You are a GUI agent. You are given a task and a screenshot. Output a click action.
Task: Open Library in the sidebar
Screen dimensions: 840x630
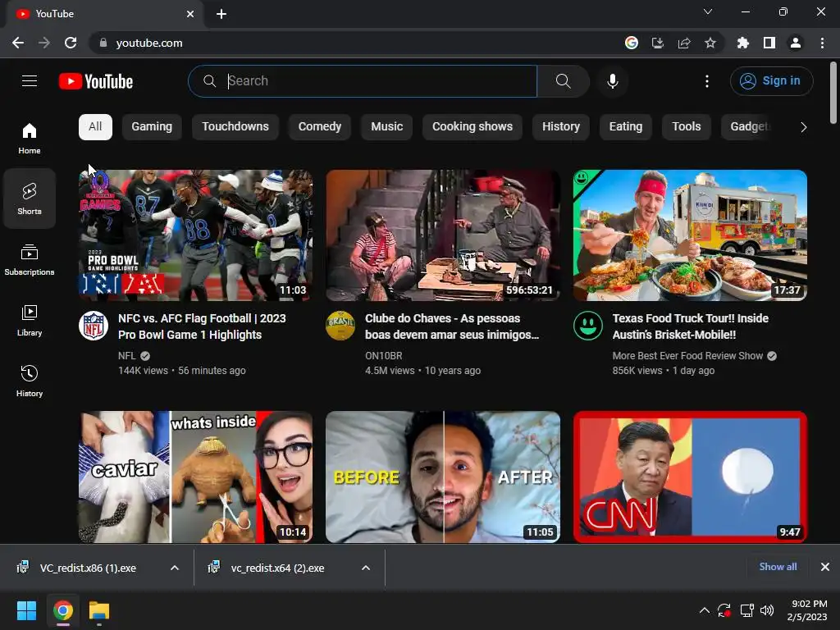[x=30, y=321]
